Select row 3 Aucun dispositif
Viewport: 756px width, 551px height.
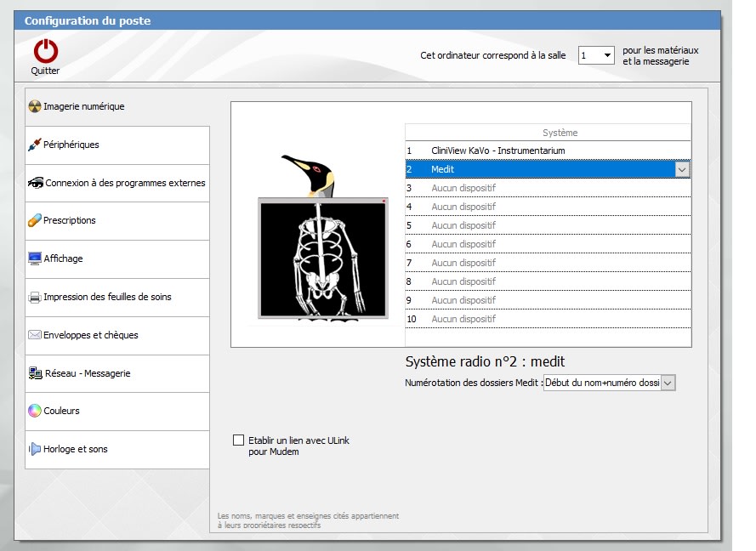463,188
